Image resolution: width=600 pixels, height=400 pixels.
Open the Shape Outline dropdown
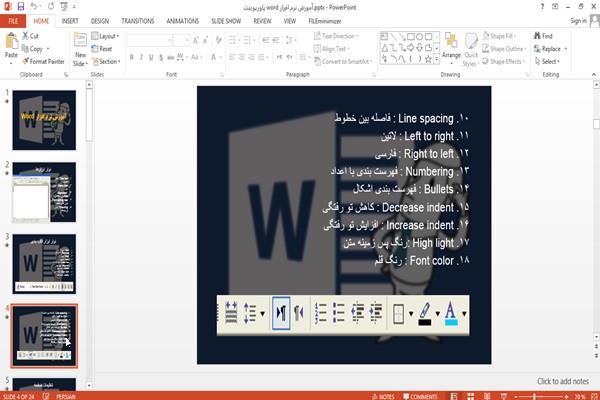click(504, 49)
